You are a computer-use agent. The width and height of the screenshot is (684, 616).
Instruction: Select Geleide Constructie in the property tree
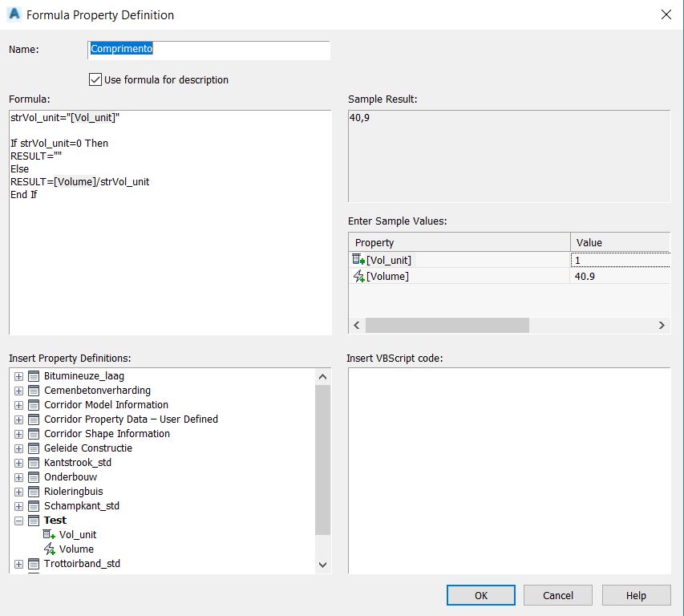88,448
